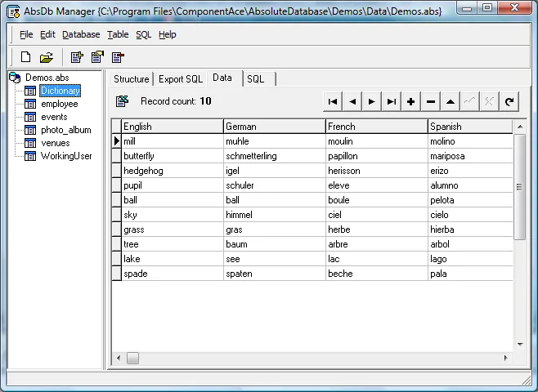
Task: Click the New database toolbar icon
Action: [x=25, y=57]
